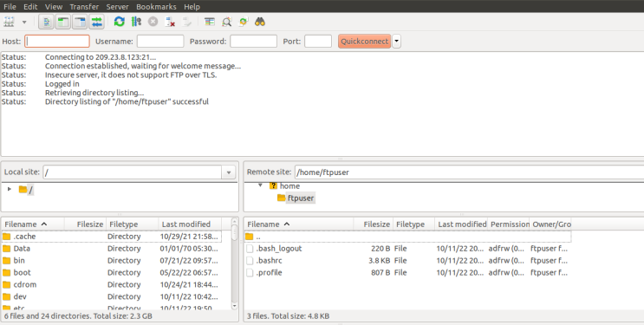
Task: Toggle directory comparison
Action: coord(227,22)
